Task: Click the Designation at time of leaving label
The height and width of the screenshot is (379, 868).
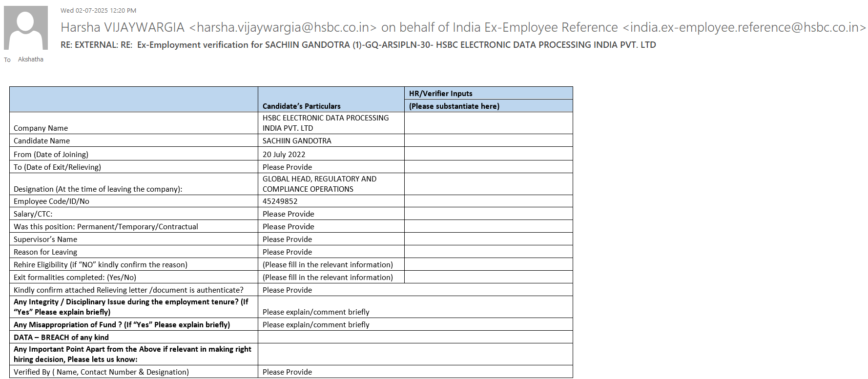Action: point(98,189)
